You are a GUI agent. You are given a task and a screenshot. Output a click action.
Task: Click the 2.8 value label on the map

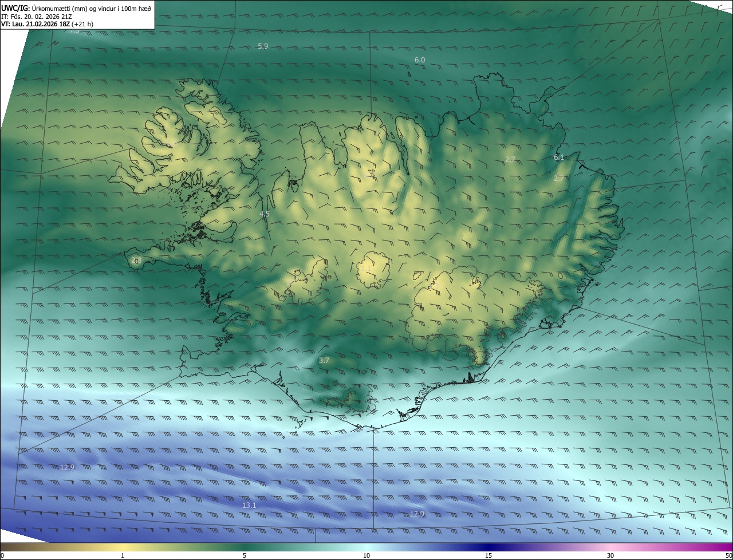pyautogui.click(x=136, y=260)
